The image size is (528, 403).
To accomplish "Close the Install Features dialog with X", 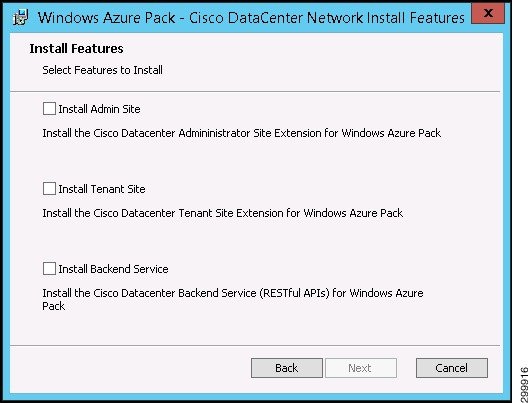I will click(x=488, y=13).
